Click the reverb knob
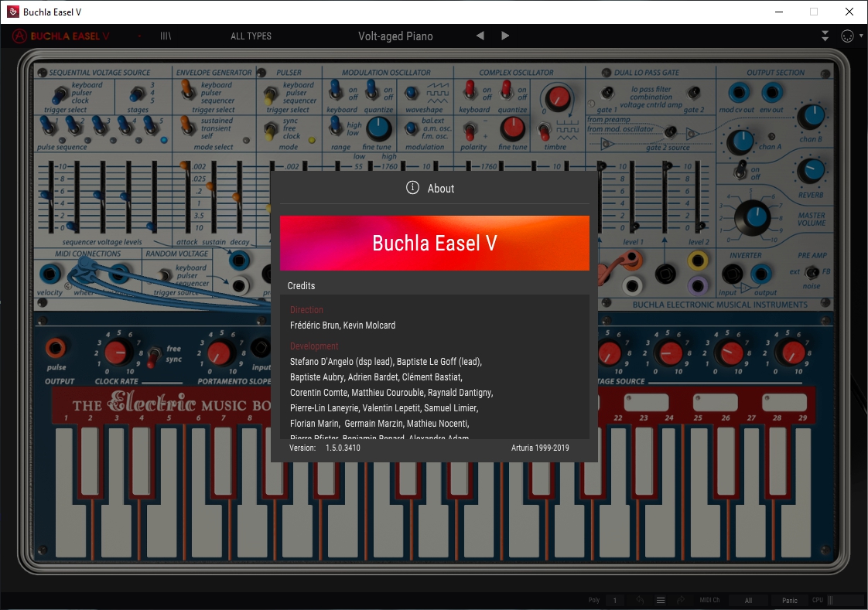Viewport: 868px width, 610px height. click(x=811, y=170)
